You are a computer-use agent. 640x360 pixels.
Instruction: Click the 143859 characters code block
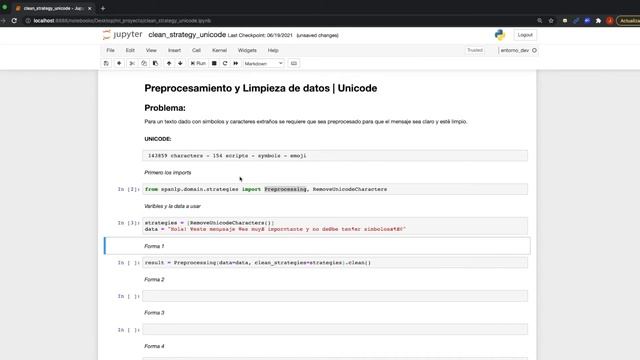[335, 156]
